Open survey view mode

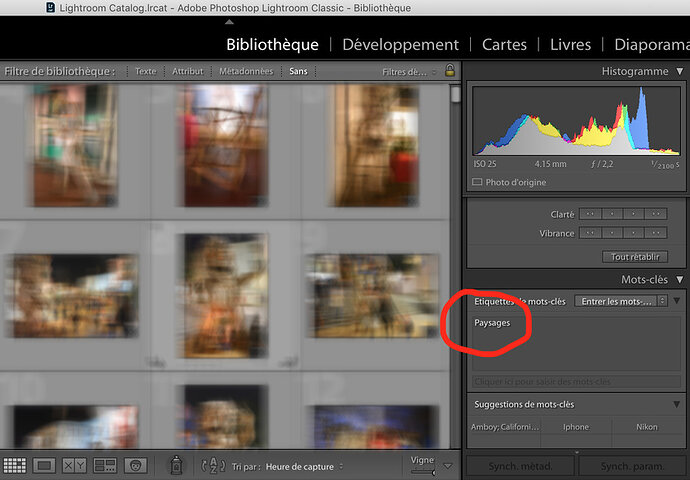[105, 465]
